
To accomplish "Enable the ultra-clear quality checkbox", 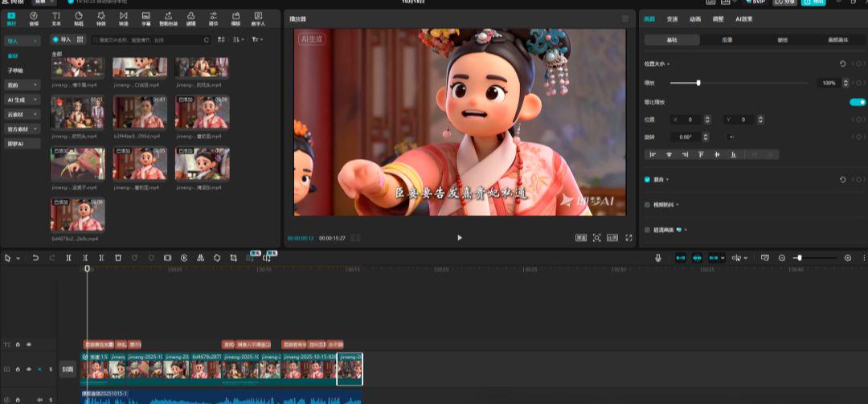I will click(647, 230).
